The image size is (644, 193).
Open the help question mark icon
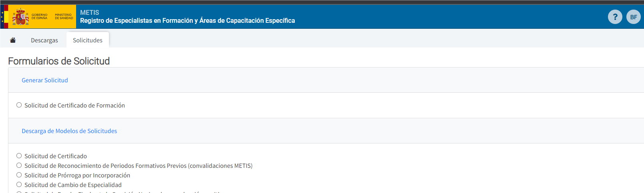click(615, 17)
